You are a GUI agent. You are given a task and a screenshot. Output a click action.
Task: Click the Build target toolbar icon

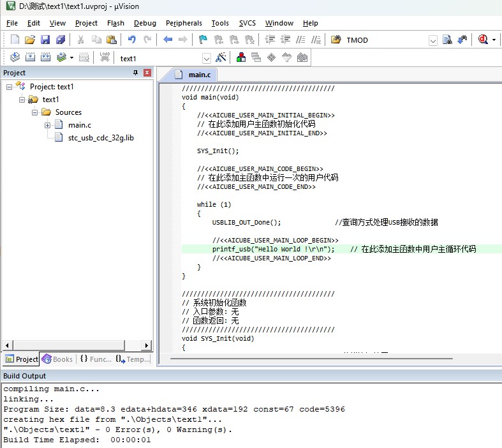(30, 57)
